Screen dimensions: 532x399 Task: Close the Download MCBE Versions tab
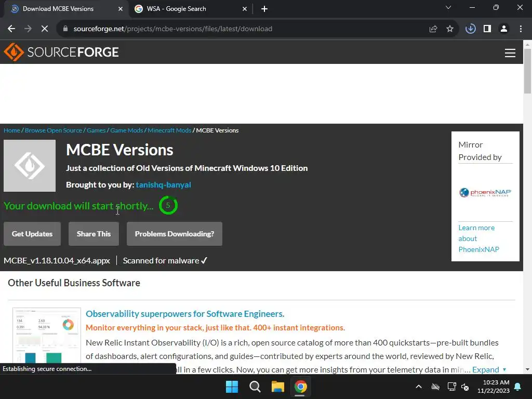point(121,9)
